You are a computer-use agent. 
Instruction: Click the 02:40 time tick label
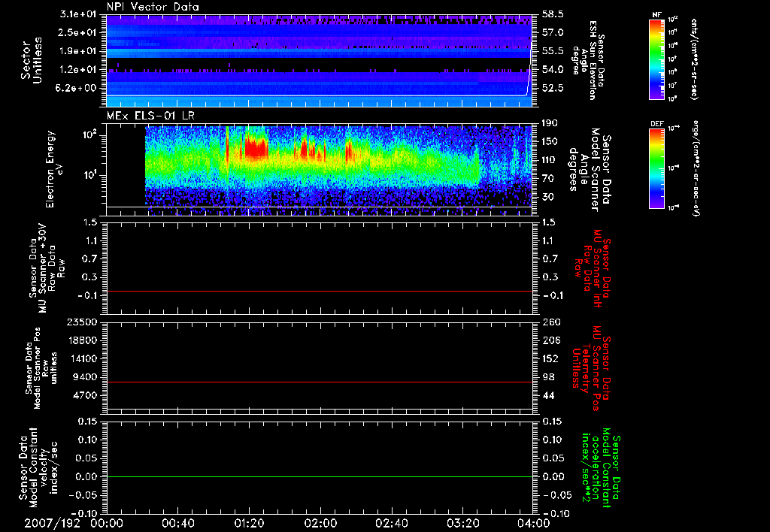[x=391, y=524]
